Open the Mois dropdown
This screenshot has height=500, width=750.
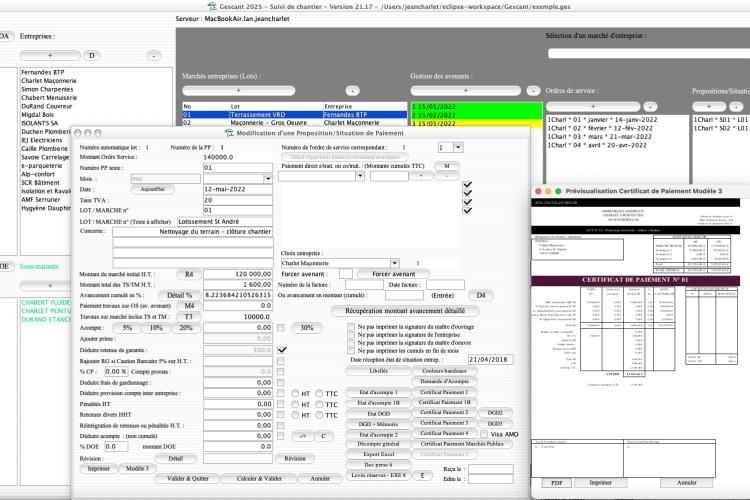click(268, 178)
